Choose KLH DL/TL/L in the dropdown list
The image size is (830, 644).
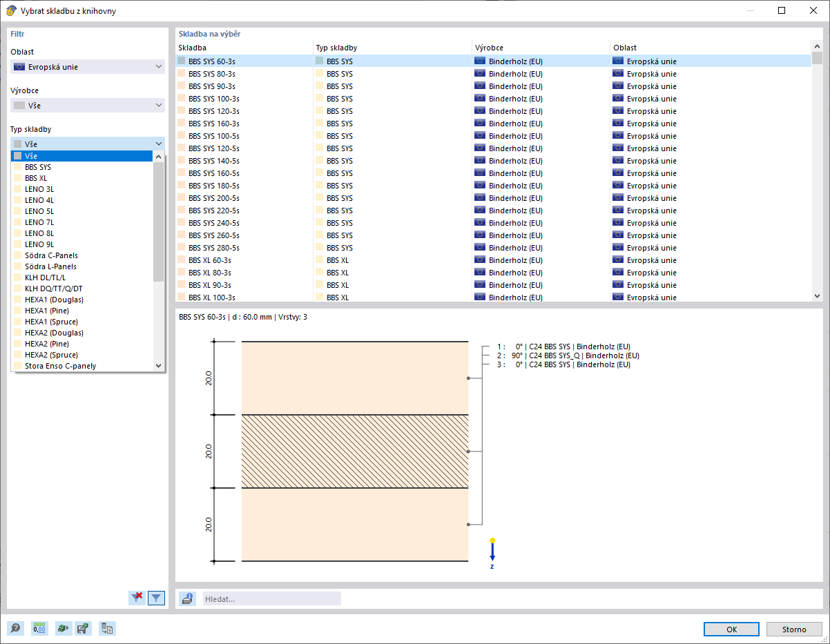click(x=82, y=277)
